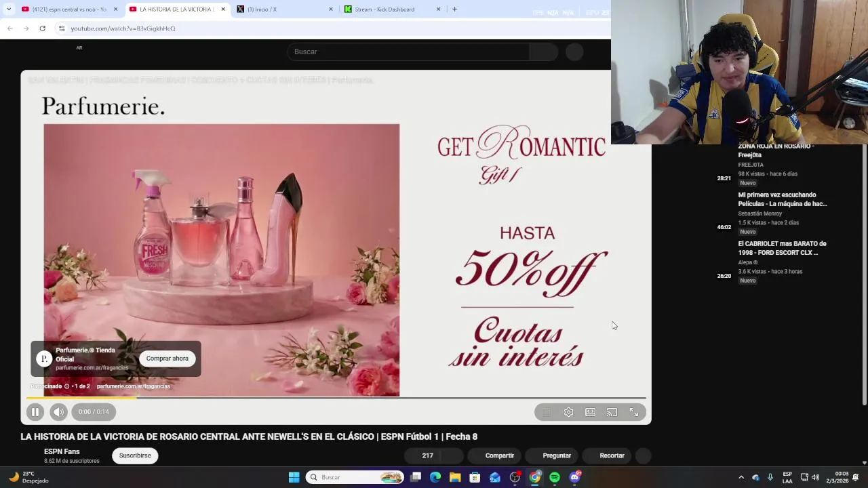Image resolution: width=868 pixels, height=488 pixels.
Task: Open the Parfumerie.® Tienda Oficial ad card
Action: pos(116,359)
